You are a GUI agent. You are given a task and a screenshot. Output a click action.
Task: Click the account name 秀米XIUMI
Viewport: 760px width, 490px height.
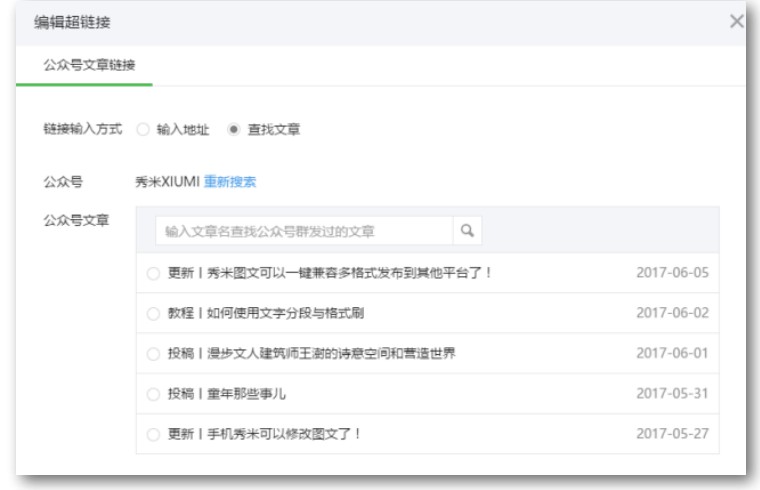(167, 182)
